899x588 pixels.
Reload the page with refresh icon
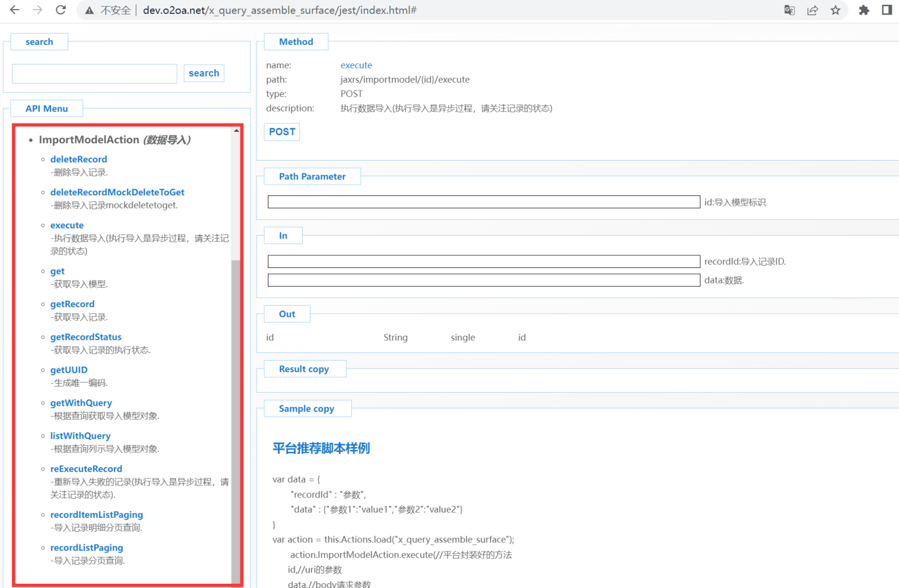61,10
